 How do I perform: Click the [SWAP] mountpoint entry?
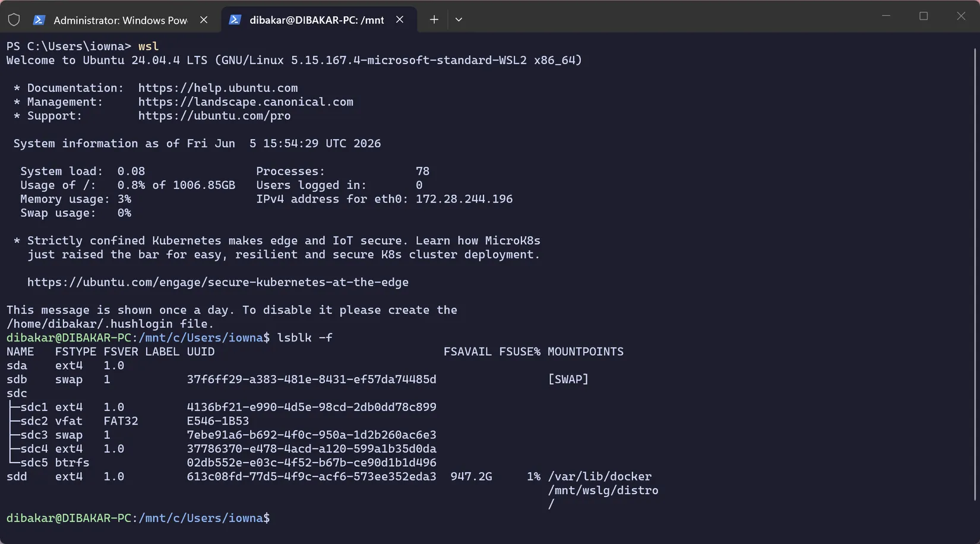coord(568,379)
